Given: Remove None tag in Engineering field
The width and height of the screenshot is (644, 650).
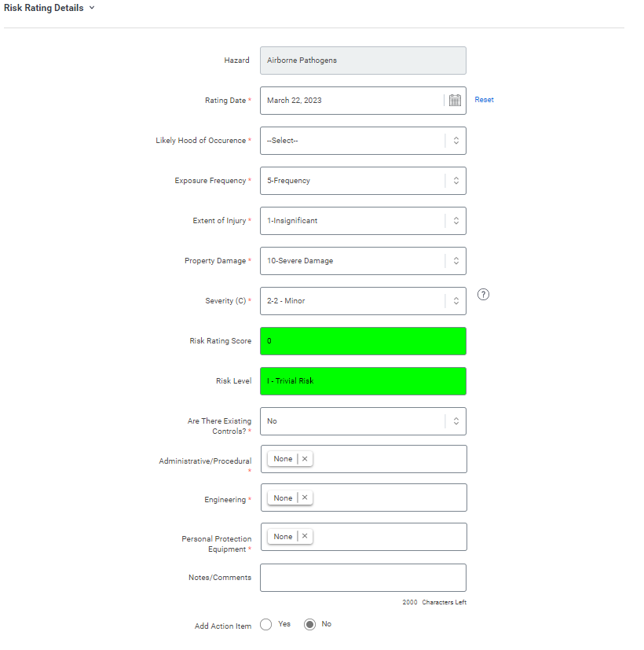Looking at the screenshot, I should coord(305,498).
